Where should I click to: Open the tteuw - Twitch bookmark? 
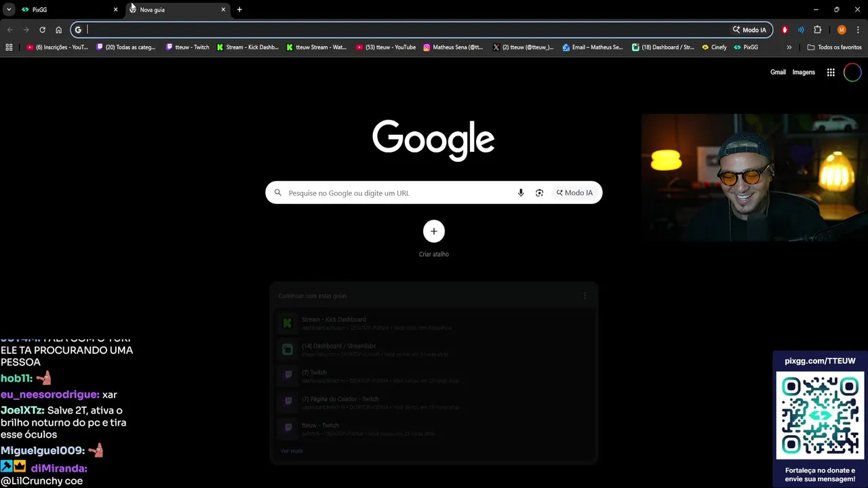tap(188, 47)
